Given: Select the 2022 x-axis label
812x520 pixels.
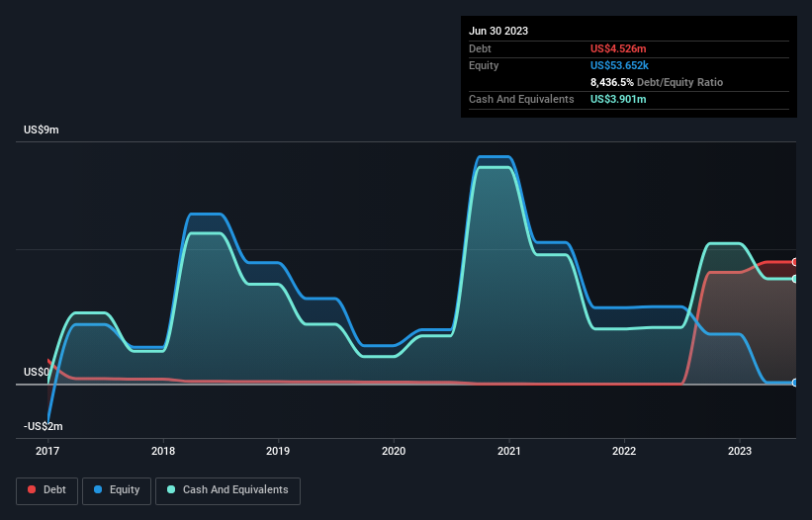Looking at the screenshot, I should 624,451.
